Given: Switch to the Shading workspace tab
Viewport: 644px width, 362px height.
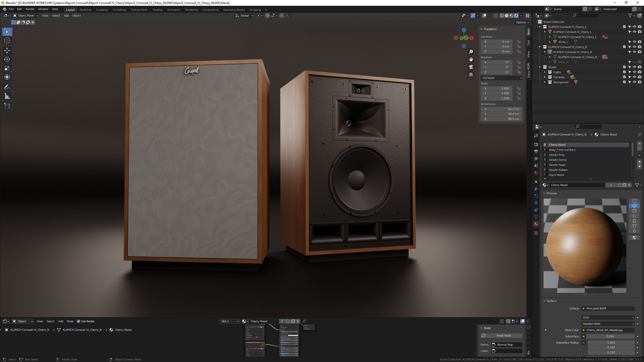Looking at the screenshot, I should (x=157, y=10).
